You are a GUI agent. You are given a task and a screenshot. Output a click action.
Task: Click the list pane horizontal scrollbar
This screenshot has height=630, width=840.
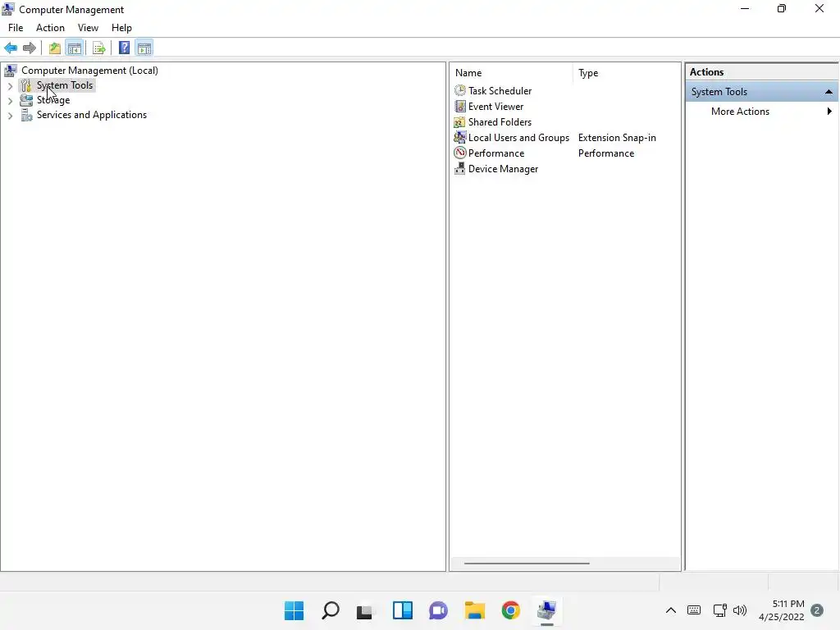(x=527, y=563)
